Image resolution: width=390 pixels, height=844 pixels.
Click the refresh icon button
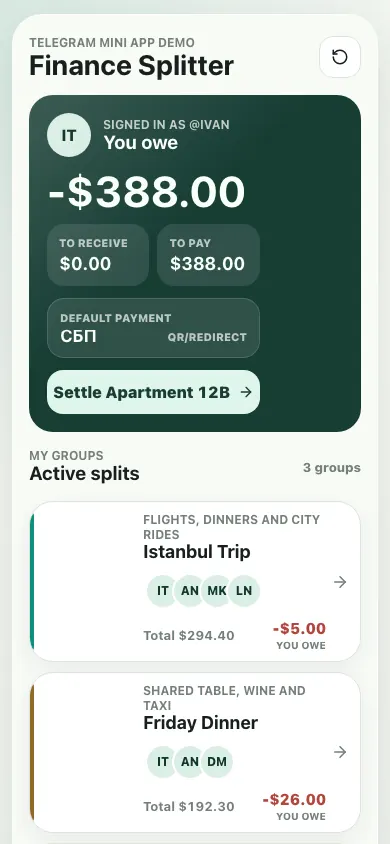pyautogui.click(x=340, y=57)
